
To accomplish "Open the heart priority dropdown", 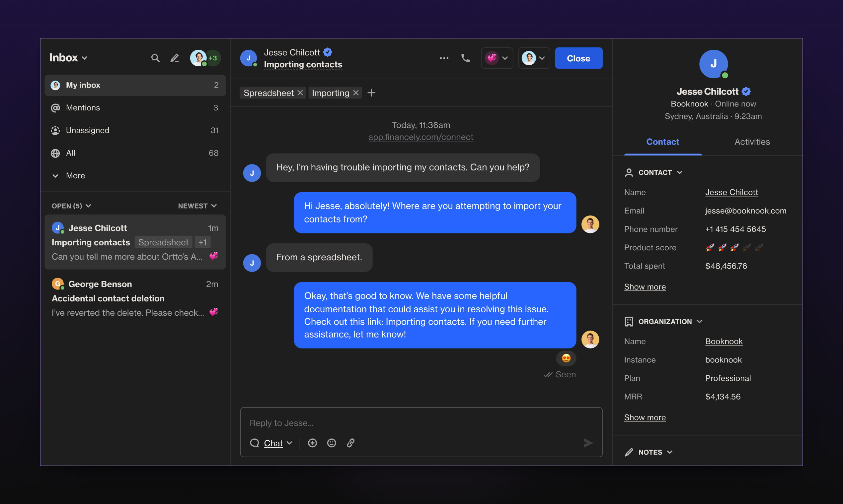I will click(x=497, y=58).
